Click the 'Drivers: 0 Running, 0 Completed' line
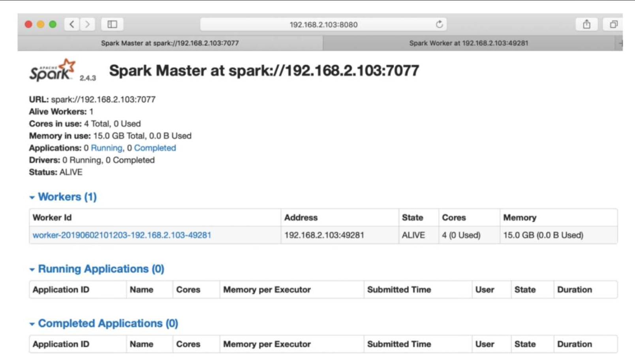Image resolution: width=635 pixels, height=364 pixels. (92, 160)
